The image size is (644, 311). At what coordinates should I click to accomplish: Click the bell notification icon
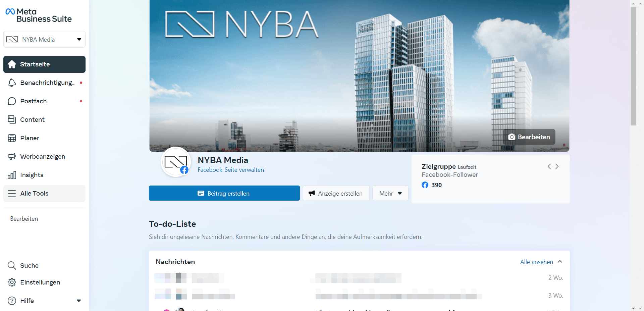[12, 83]
